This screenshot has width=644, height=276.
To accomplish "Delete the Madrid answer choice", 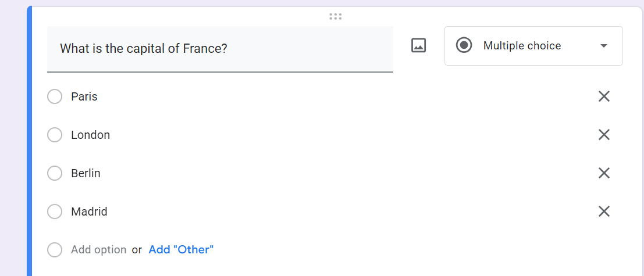I will [604, 212].
